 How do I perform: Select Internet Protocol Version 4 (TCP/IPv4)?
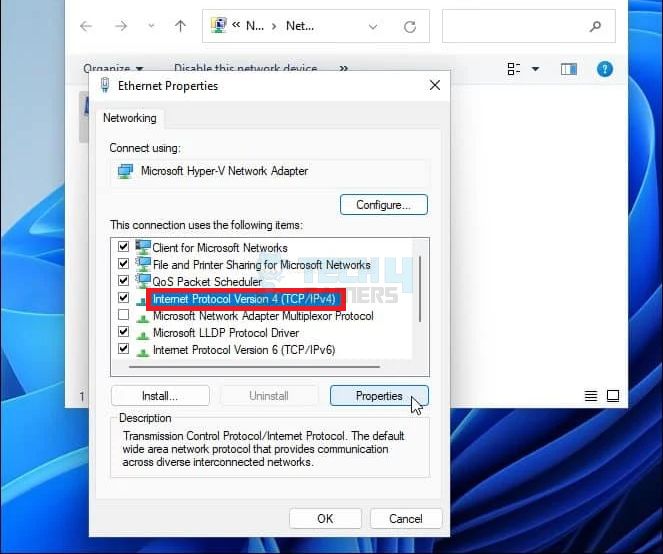[x=244, y=299]
